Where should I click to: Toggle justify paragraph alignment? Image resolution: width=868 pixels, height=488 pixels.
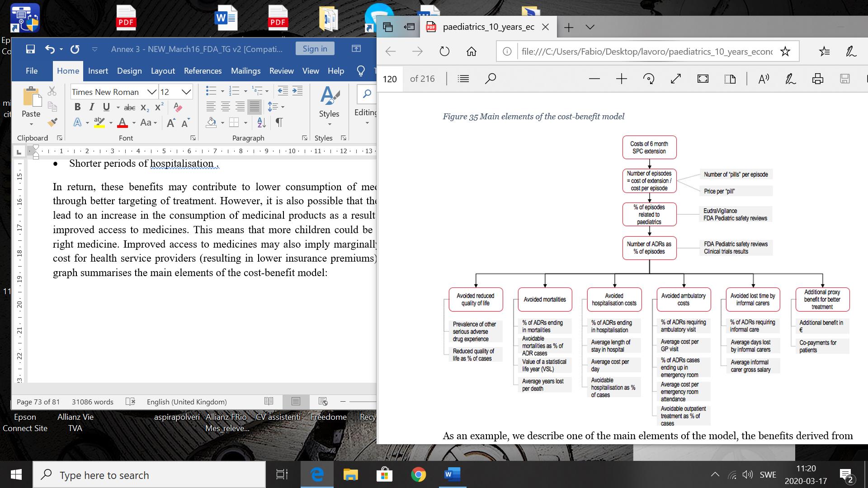(x=255, y=107)
